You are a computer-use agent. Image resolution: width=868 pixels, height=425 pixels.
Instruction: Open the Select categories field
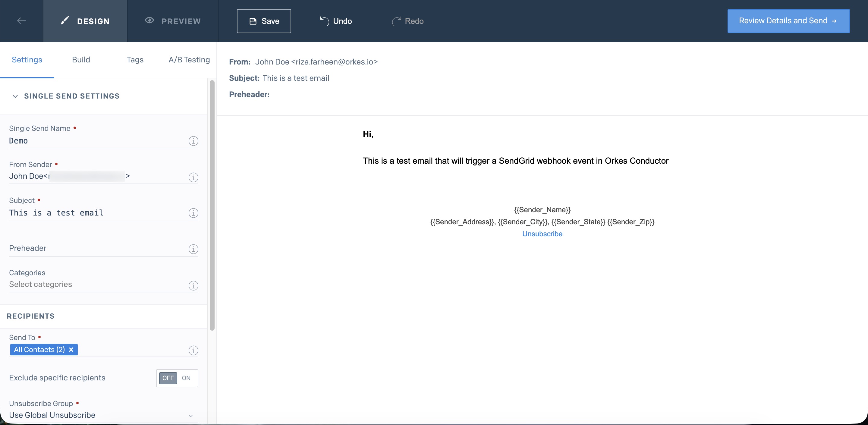[x=40, y=285]
